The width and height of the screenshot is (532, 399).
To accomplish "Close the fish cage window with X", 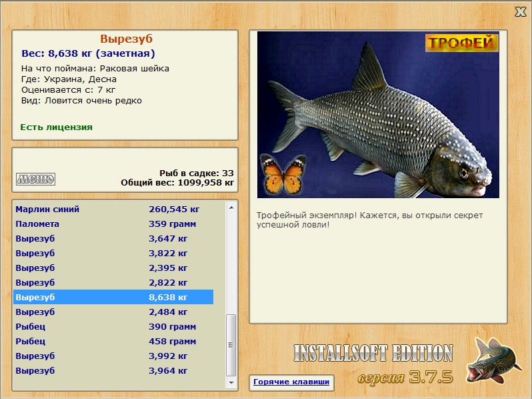I will [x=520, y=11].
